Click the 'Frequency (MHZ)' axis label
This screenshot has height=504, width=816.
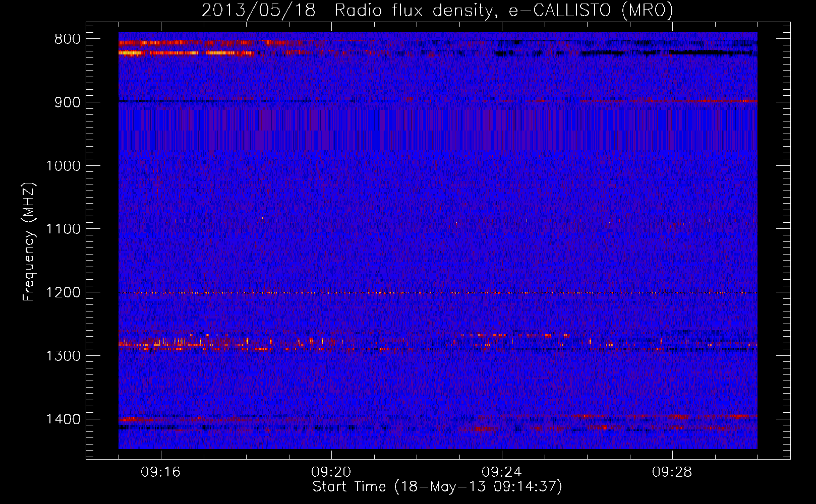29,241
